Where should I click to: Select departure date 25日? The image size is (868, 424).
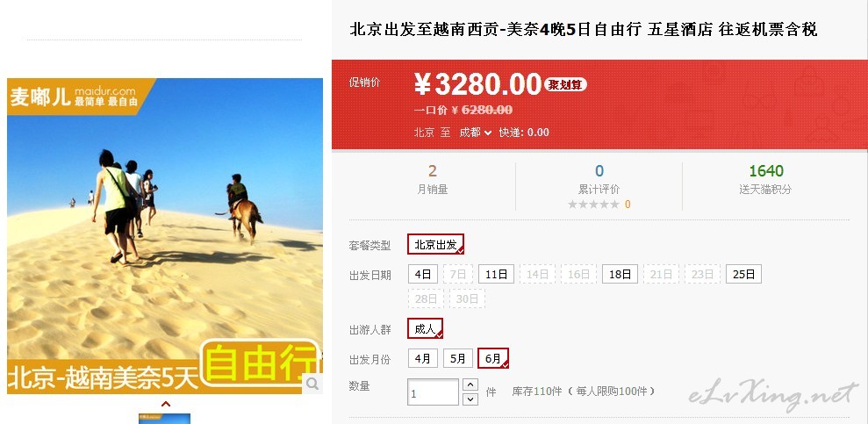point(744,274)
